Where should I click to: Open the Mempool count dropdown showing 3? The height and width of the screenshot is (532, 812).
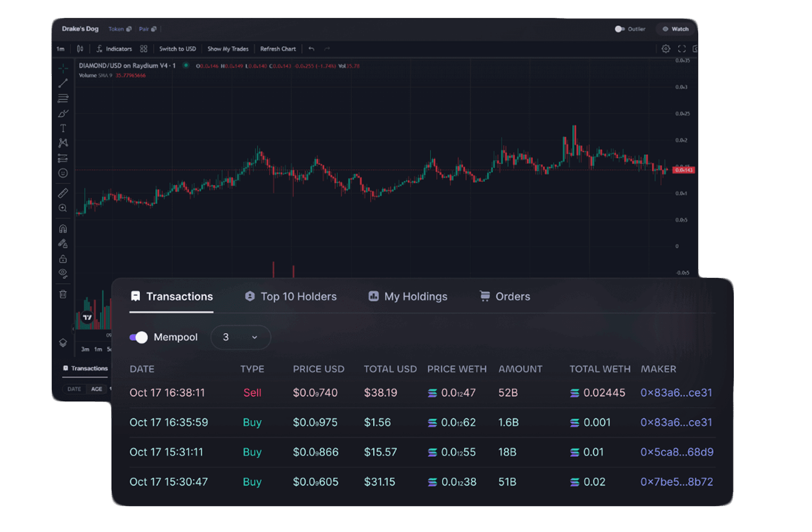[240, 337]
